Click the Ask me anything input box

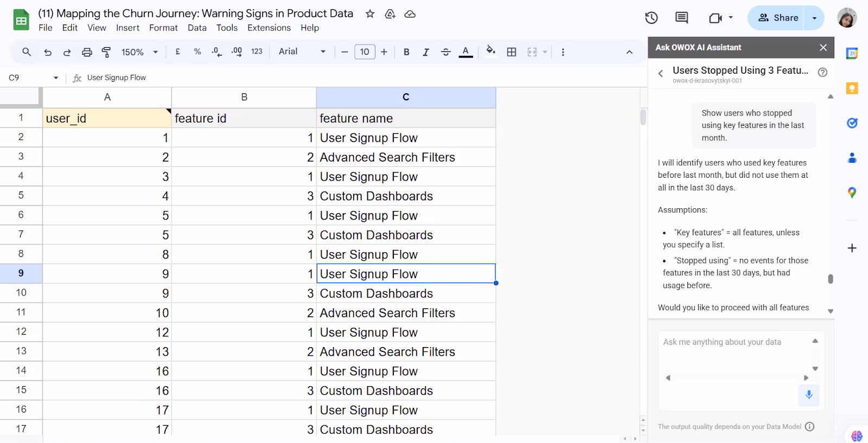(736, 355)
